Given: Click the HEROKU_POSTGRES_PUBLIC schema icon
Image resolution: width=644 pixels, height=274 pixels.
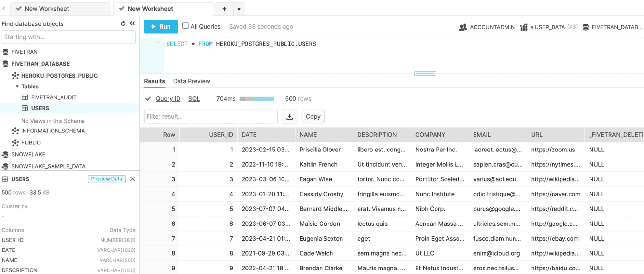Looking at the screenshot, I should [15, 76].
